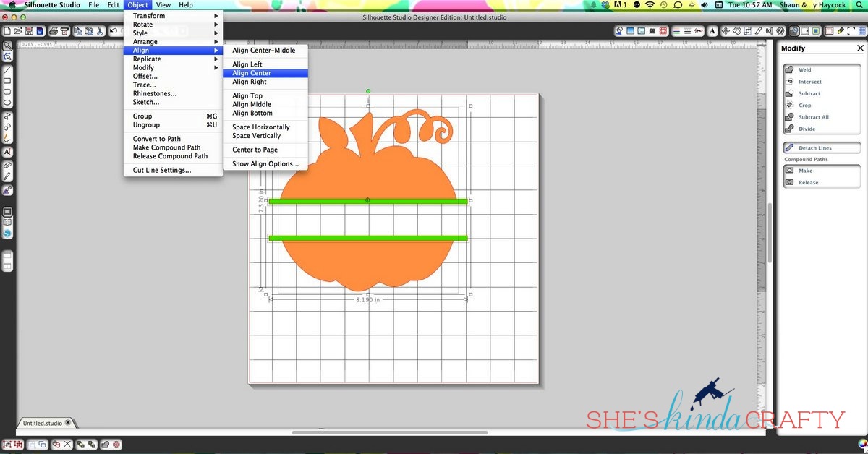Expand the Style submenu
868x454 pixels.
pos(173,33)
